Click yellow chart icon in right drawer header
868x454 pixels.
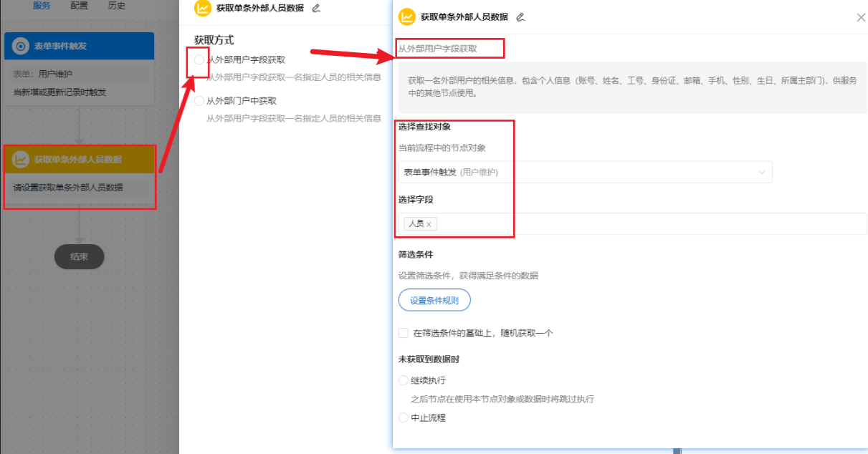[406, 16]
